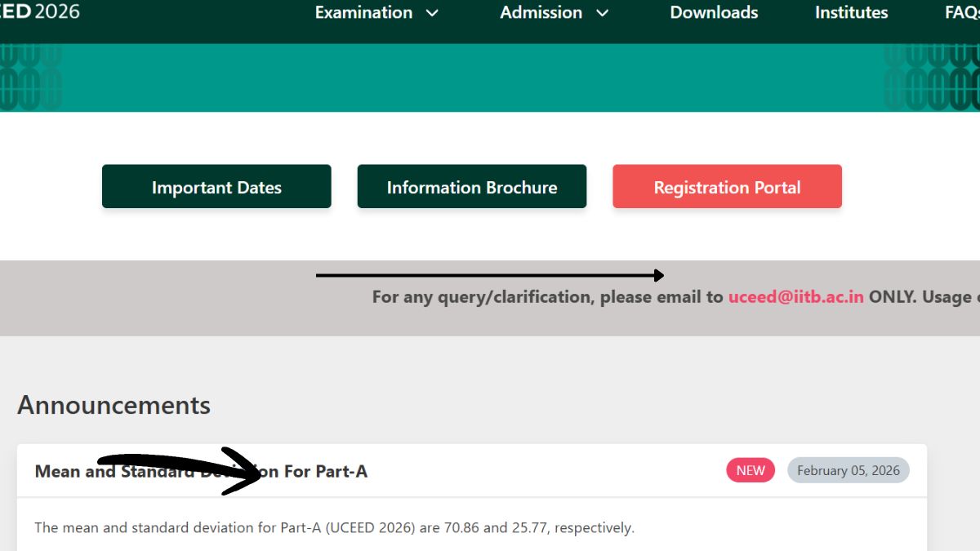Screen dimensions: 980x551
Task: Click the uceed@iitb.ac.in email link
Action: pos(795,297)
